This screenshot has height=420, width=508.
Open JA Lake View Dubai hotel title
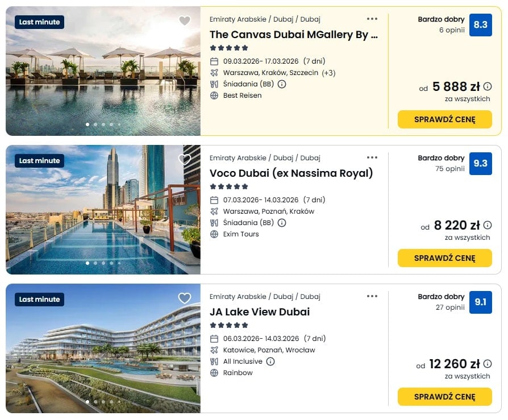click(x=260, y=312)
